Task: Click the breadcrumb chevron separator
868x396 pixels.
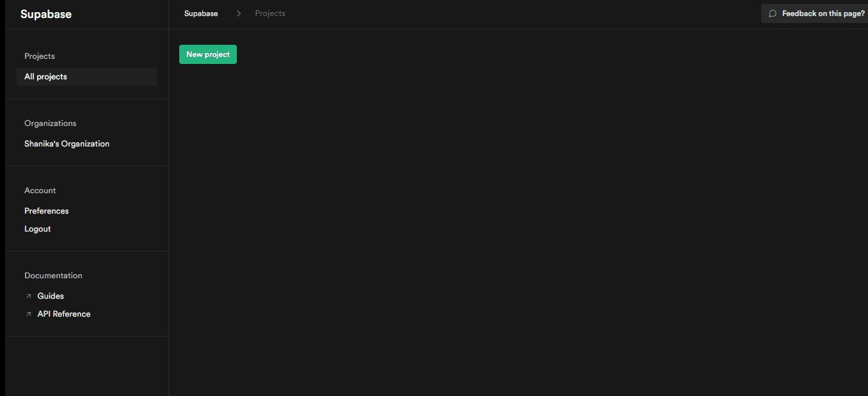Action: tap(239, 13)
